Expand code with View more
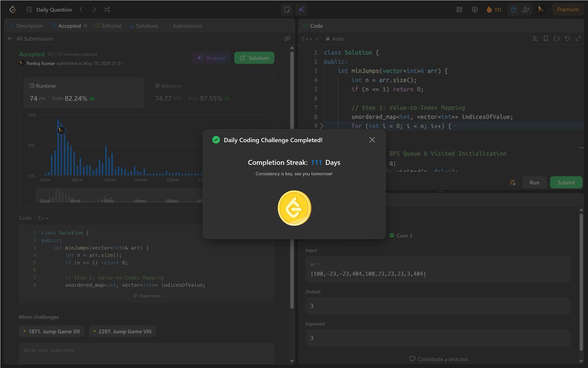The width and height of the screenshot is (588, 368). pos(147,296)
